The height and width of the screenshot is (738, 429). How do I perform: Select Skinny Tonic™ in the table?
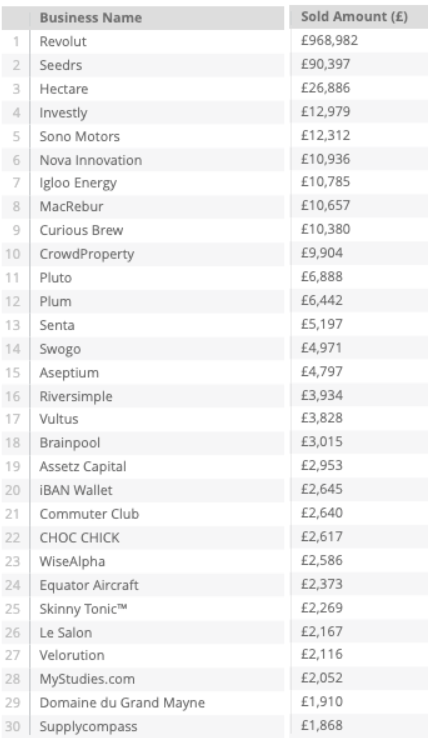pos(83,609)
